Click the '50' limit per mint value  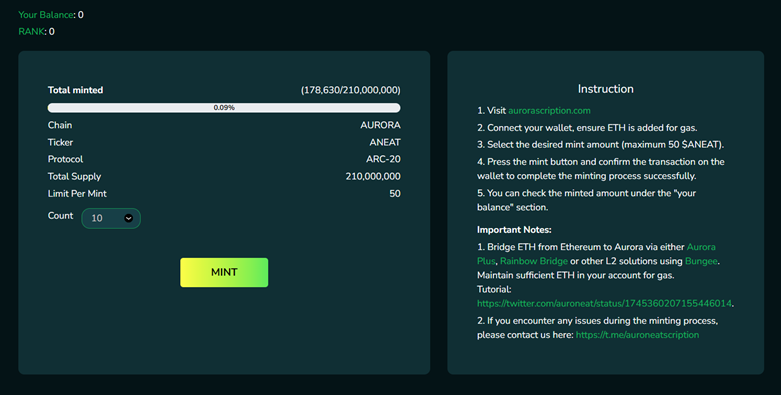click(395, 194)
